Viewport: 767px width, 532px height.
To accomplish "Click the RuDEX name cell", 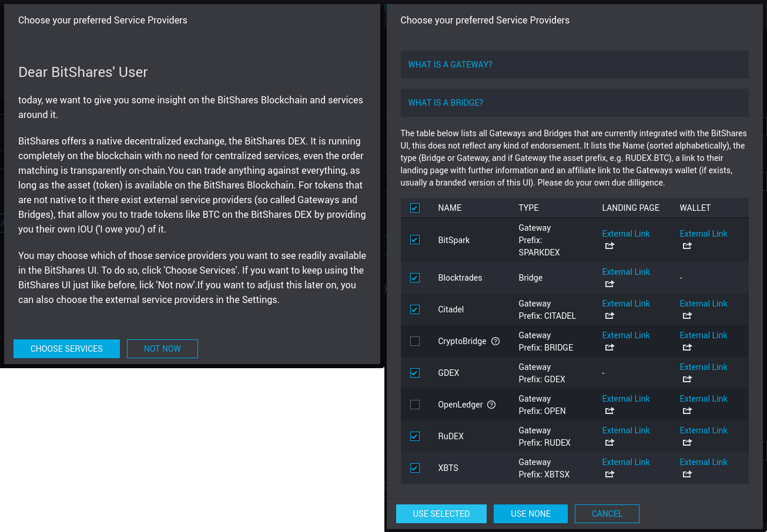I will pyautogui.click(x=451, y=436).
